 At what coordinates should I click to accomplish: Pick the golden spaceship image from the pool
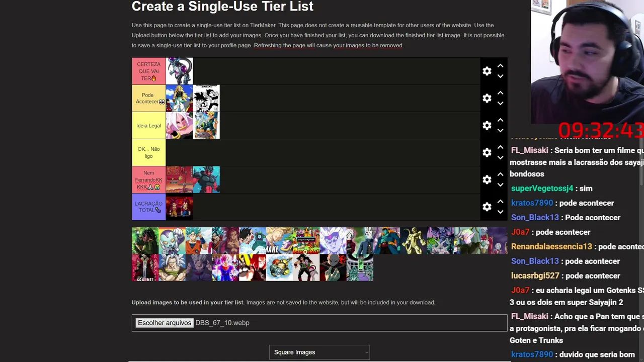pos(279,267)
